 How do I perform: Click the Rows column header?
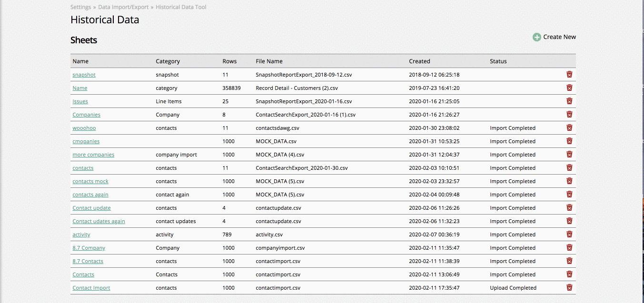[x=229, y=61]
